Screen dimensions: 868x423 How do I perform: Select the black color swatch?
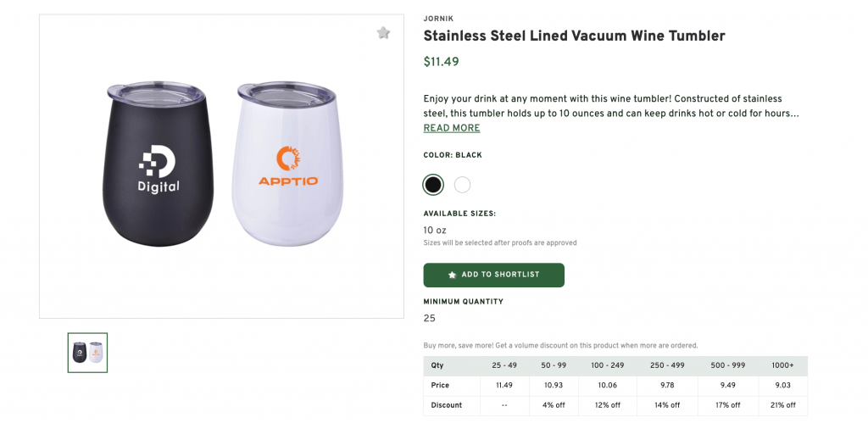[x=433, y=184]
